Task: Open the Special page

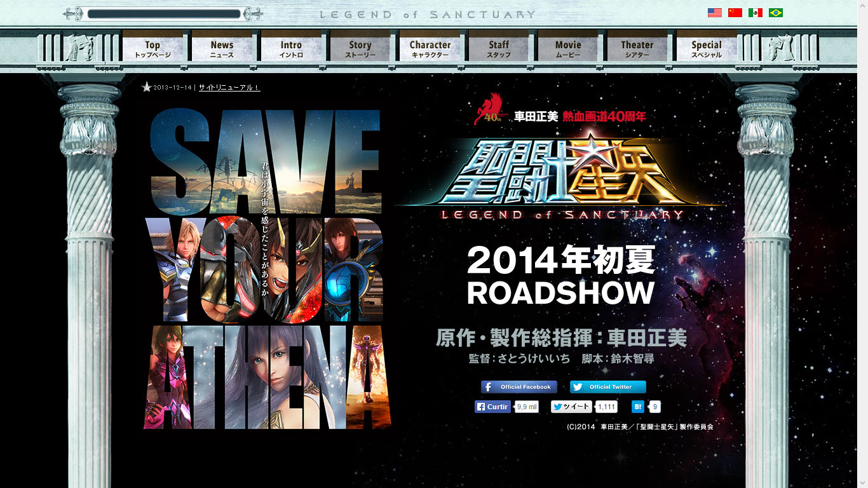Action: 707,48
